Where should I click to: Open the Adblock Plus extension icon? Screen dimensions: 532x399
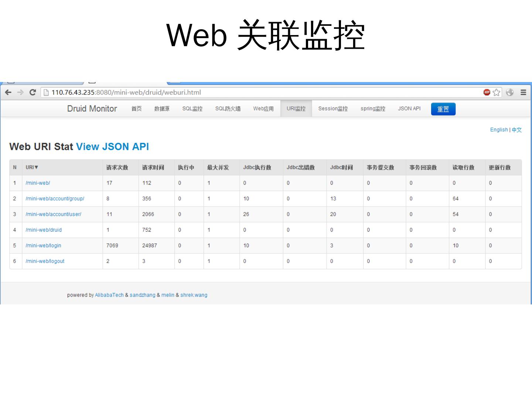click(x=487, y=92)
